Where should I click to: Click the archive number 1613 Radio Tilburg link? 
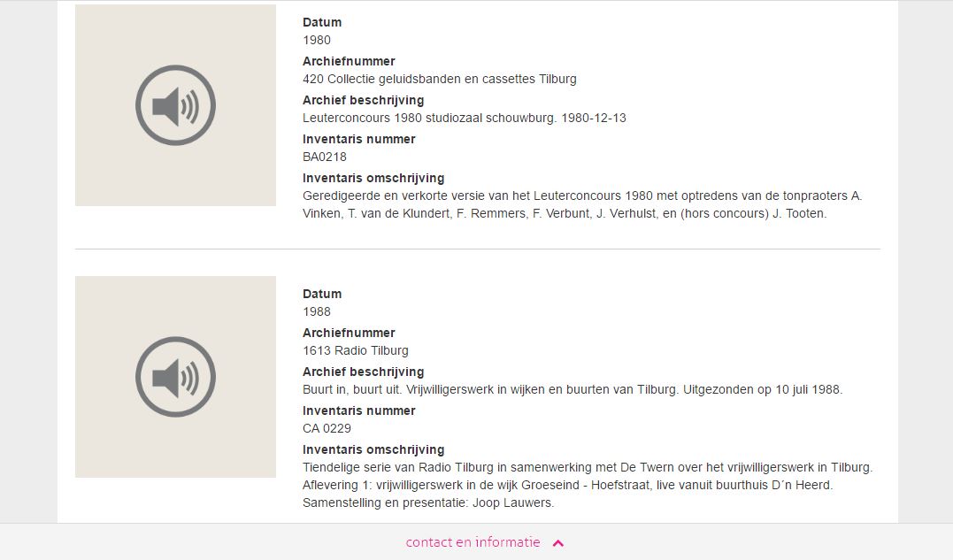click(356, 350)
